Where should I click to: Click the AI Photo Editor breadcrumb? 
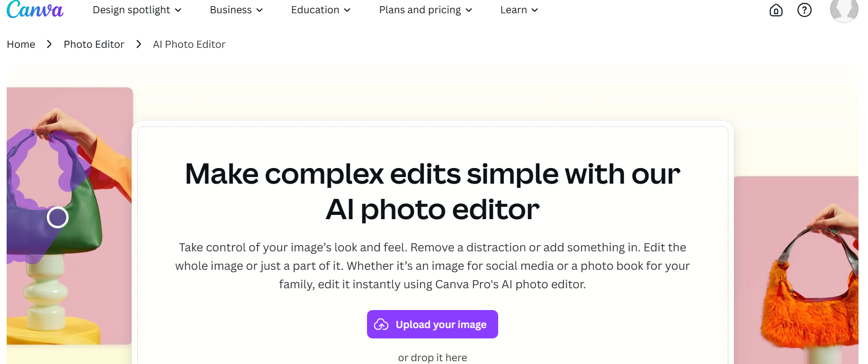tap(189, 44)
